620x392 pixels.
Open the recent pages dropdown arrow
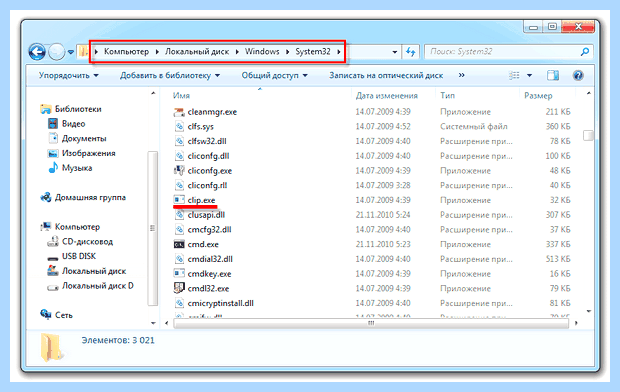[x=71, y=52]
